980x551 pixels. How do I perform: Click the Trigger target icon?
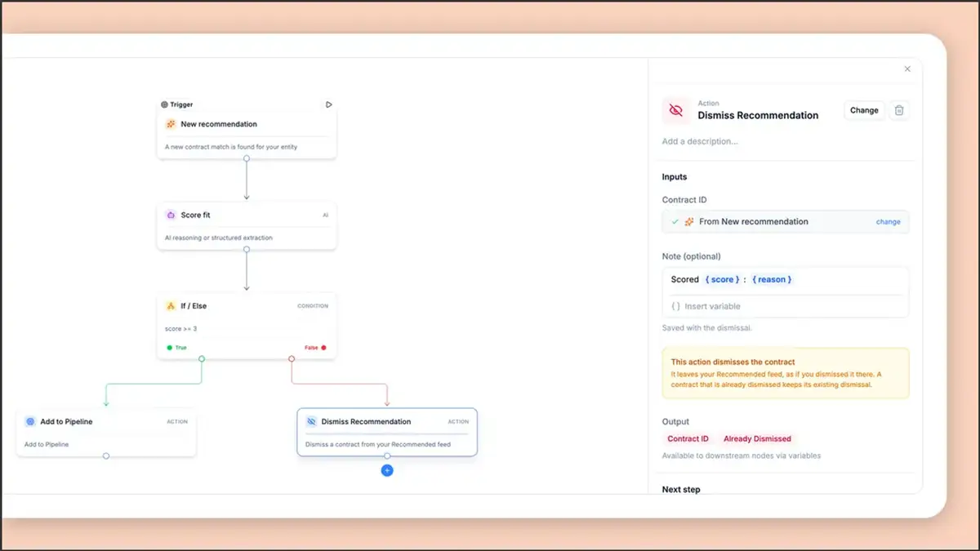pos(164,104)
